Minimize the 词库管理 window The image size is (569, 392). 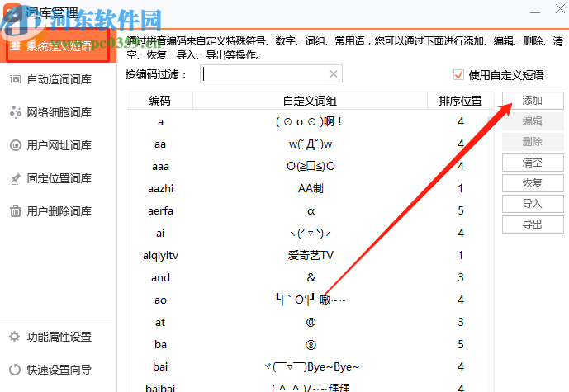pos(535,11)
